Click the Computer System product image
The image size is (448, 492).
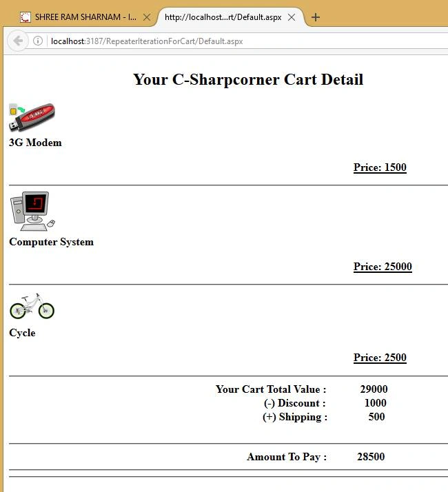pyautogui.click(x=32, y=211)
